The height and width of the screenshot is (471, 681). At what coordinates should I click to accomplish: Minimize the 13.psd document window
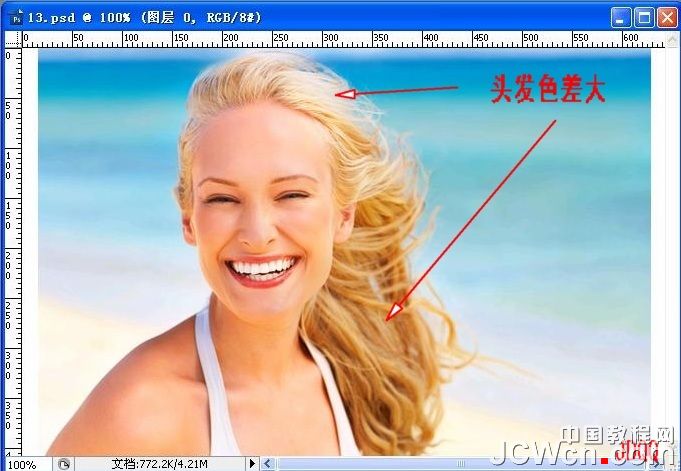click(x=621, y=17)
